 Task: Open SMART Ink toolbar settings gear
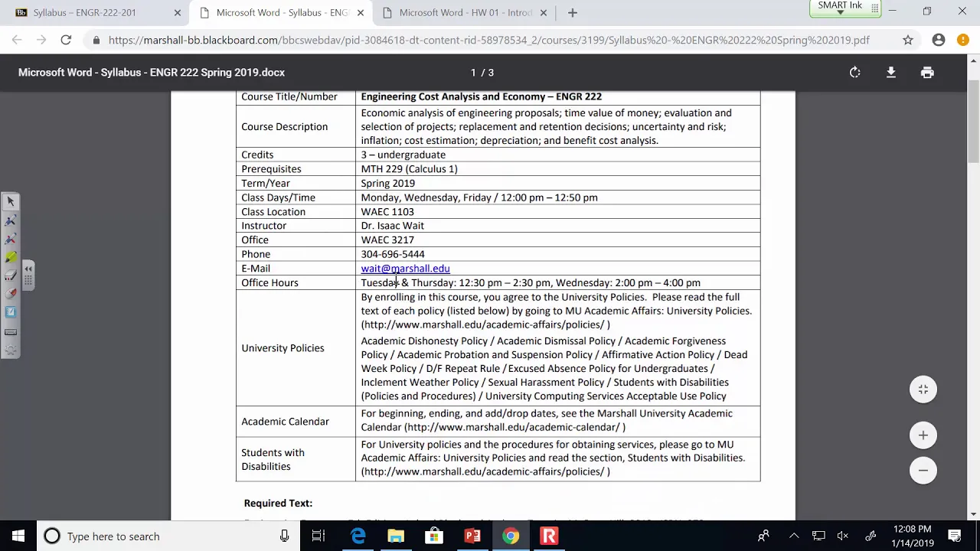pos(11,350)
